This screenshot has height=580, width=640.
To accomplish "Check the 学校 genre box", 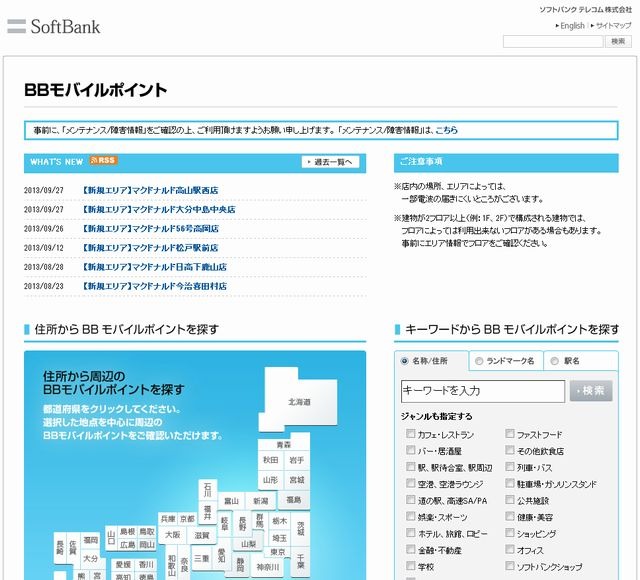I will click(x=411, y=566).
